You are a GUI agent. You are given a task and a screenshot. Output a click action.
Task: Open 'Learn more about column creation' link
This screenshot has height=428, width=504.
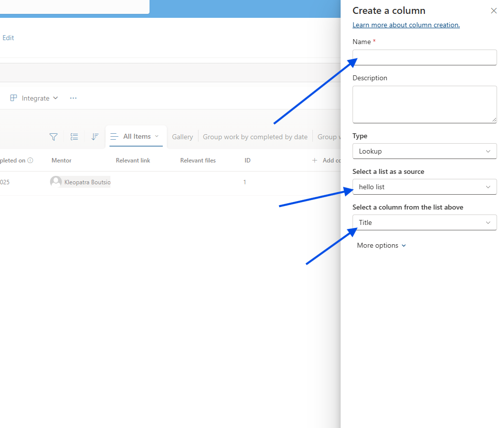pyautogui.click(x=406, y=25)
